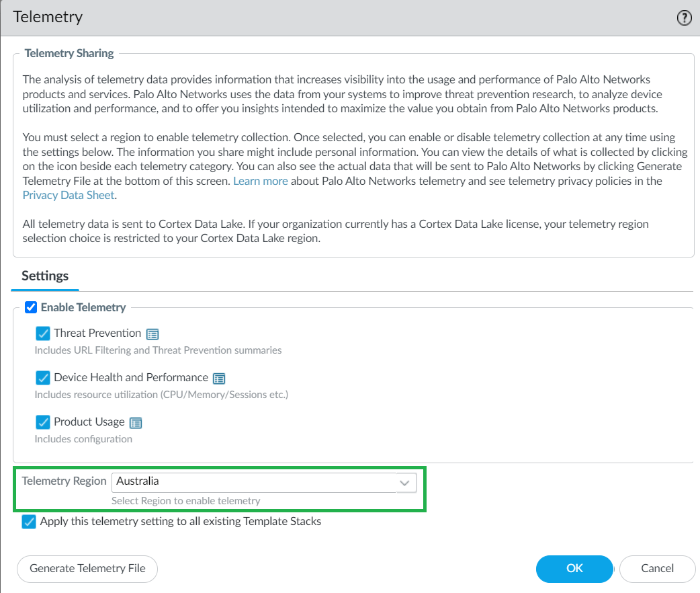
Task: Open the Privacy Data Sheet link
Action: point(69,195)
